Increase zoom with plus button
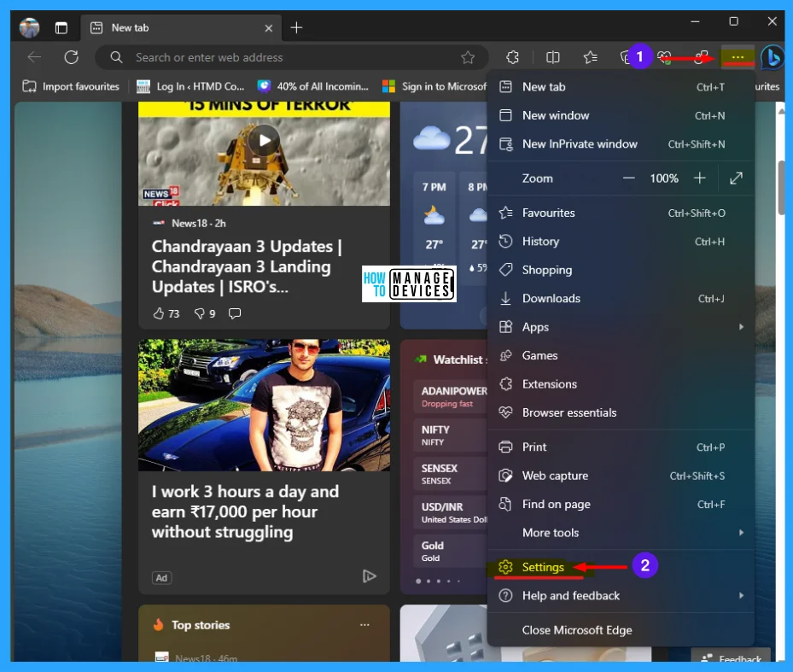The image size is (793, 672). 700,178
